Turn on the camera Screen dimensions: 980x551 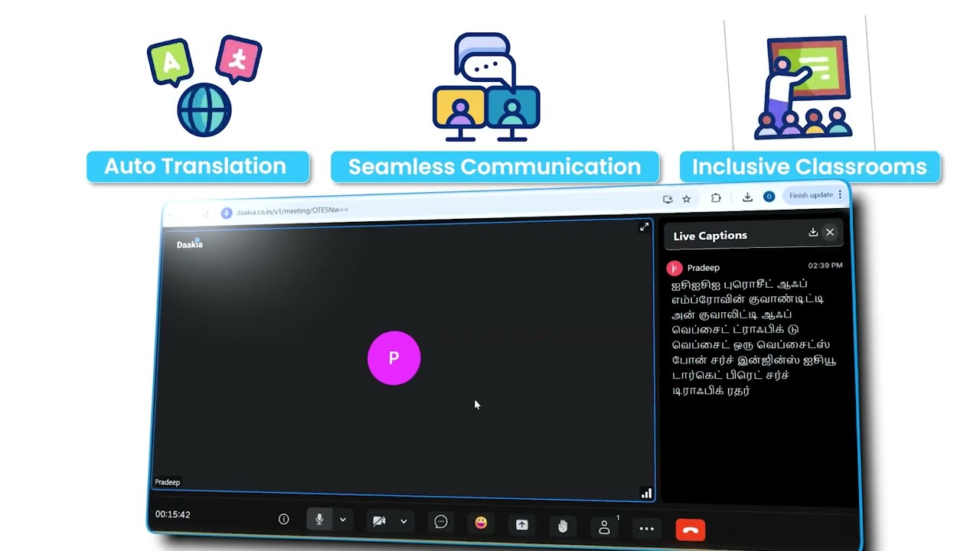click(x=379, y=520)
